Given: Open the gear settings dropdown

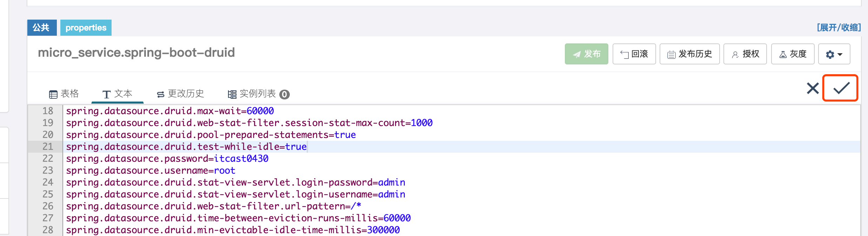Looking at the screenshot, I should point(834,54).
